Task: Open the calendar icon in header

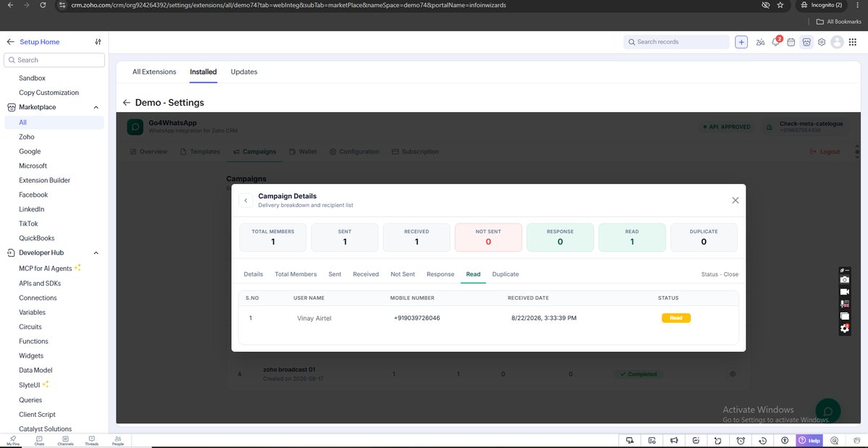Action: point(791,42)
